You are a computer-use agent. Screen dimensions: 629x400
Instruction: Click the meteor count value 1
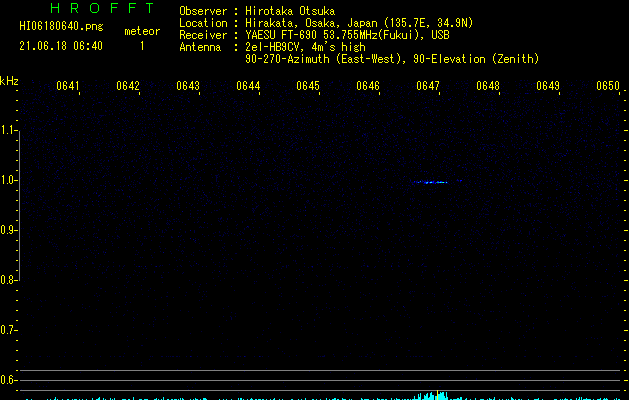142,46
